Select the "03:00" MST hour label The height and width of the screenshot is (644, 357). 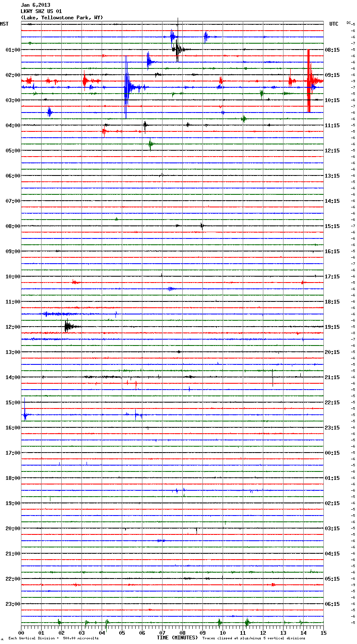[x=13, y=100]
